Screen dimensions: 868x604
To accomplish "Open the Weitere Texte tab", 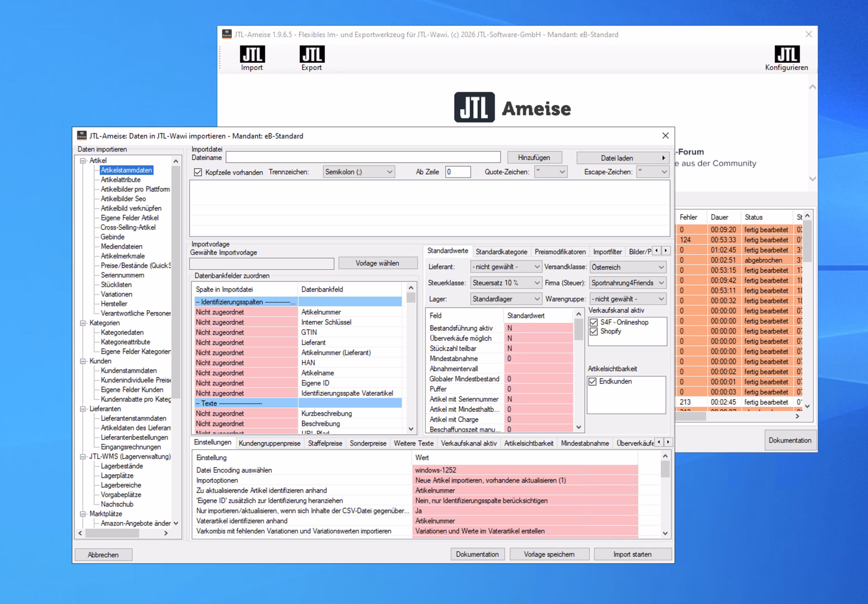I will 414,443.
